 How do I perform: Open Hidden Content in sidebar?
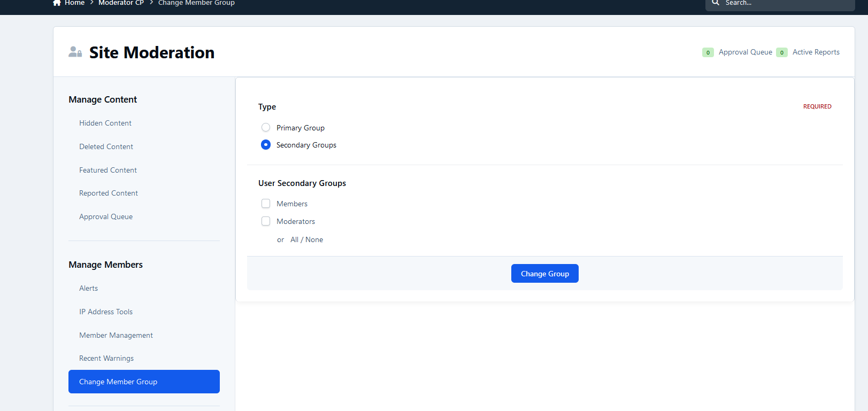(105, 123)
